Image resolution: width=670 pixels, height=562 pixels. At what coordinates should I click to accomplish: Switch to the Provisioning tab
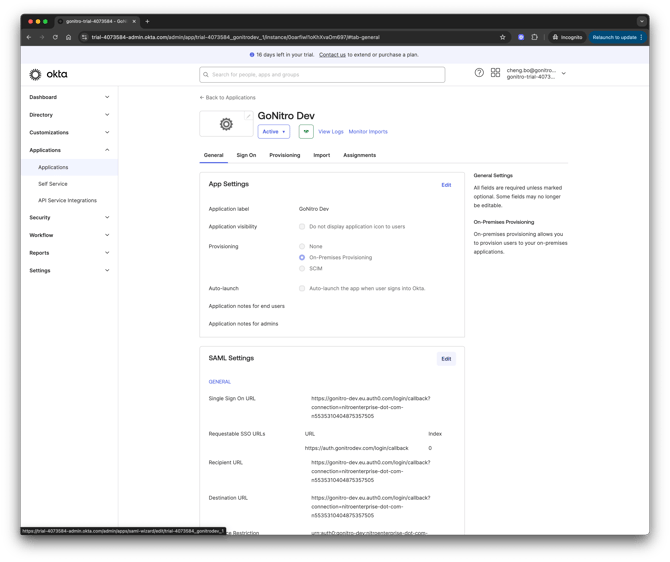[x=284, y=155]
